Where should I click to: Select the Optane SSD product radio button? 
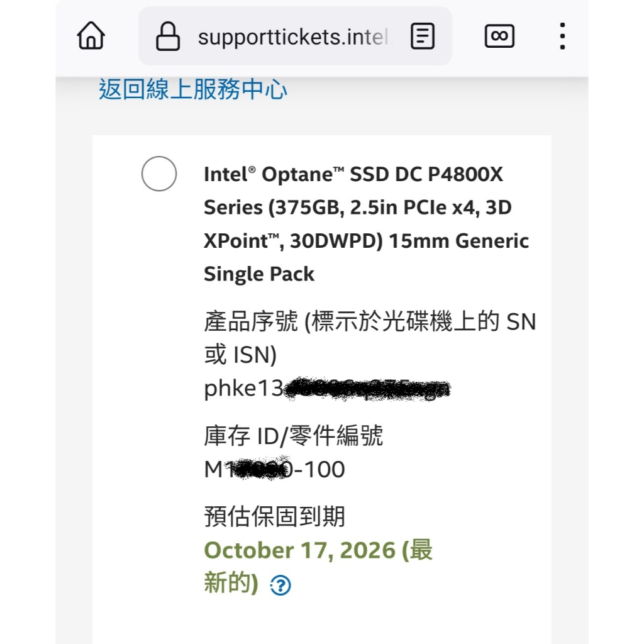[158, 174]
